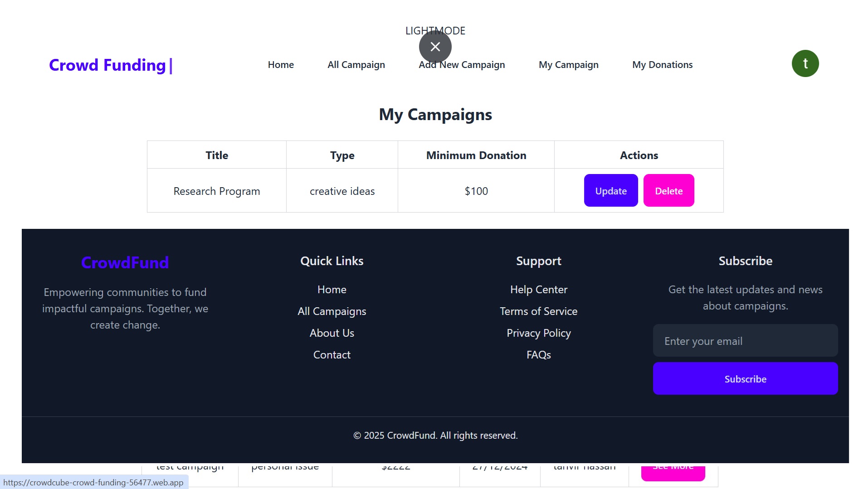Screen dimensions: 868x489
Task: Update the Research Program campaign
Action: 610,191
